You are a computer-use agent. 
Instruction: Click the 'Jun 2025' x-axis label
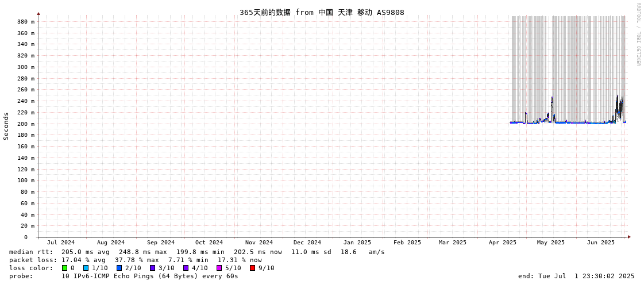click(601, 243)
